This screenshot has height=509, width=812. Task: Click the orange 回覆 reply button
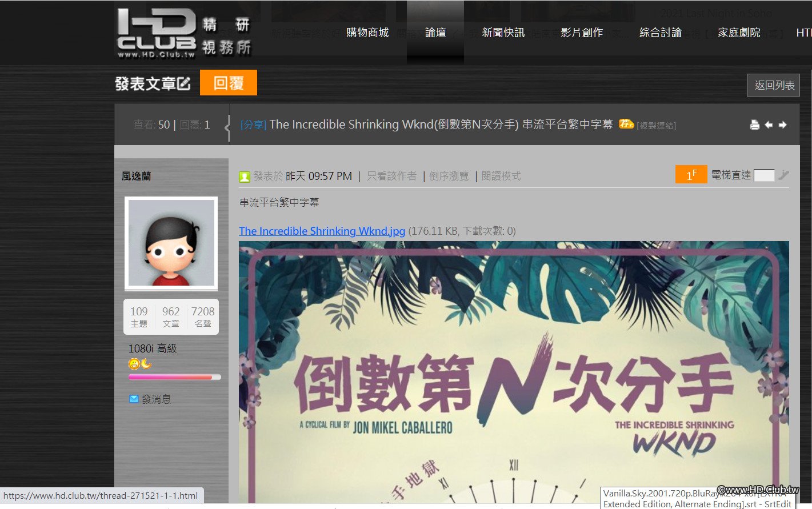tap(229, 83)
